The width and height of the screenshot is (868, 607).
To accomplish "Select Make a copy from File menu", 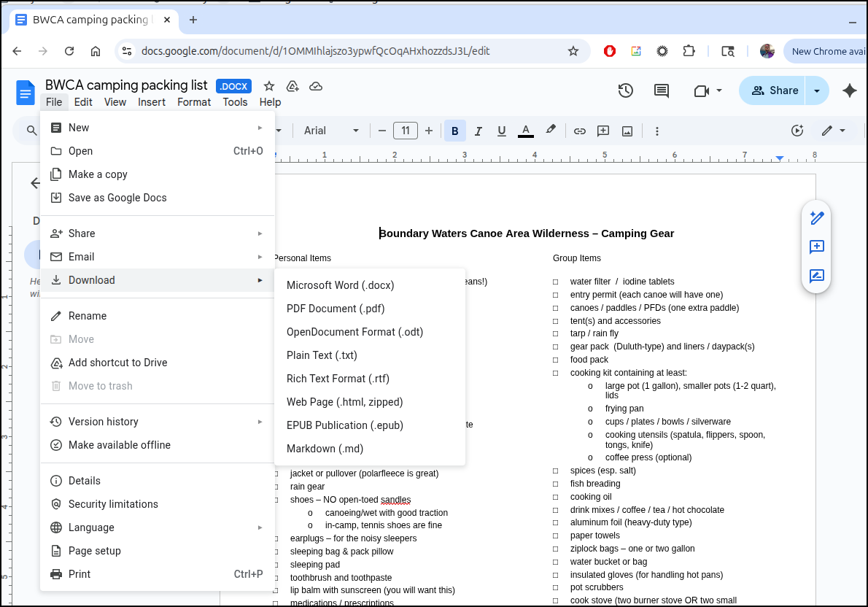I will tap(98, 174).
